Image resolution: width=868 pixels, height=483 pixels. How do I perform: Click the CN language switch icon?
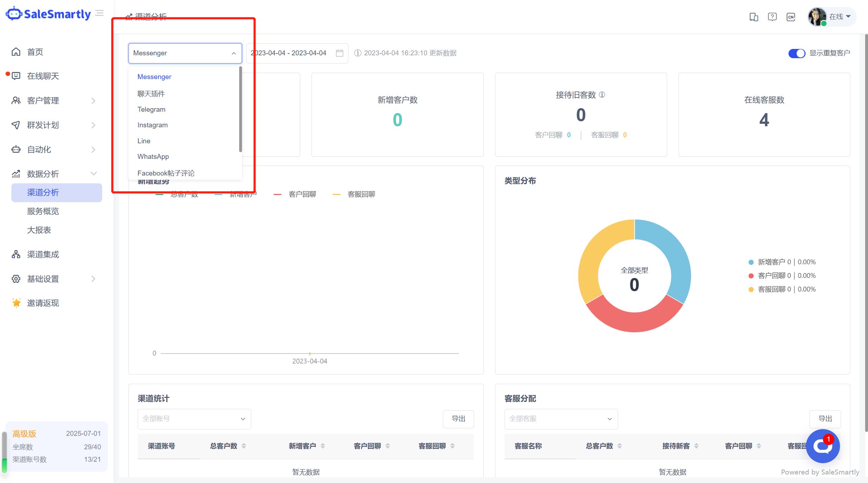(791, 17)
